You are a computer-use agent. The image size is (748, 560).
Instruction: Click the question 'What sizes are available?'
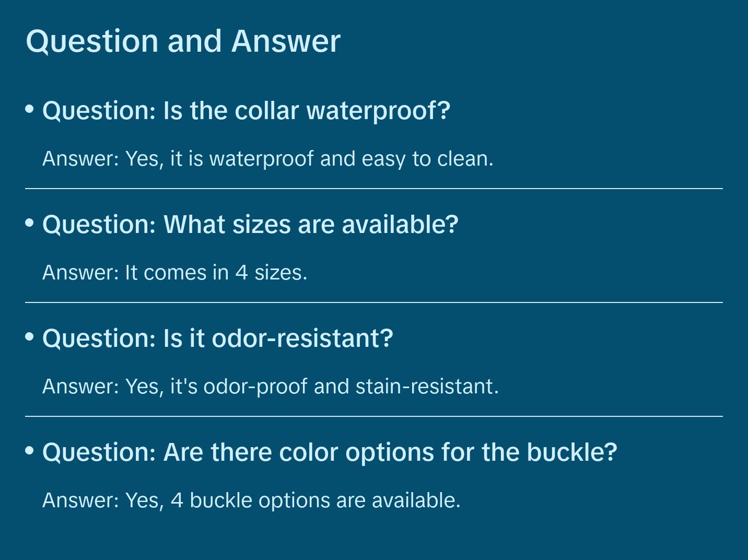pyautogui.click(x=250, y=225)
